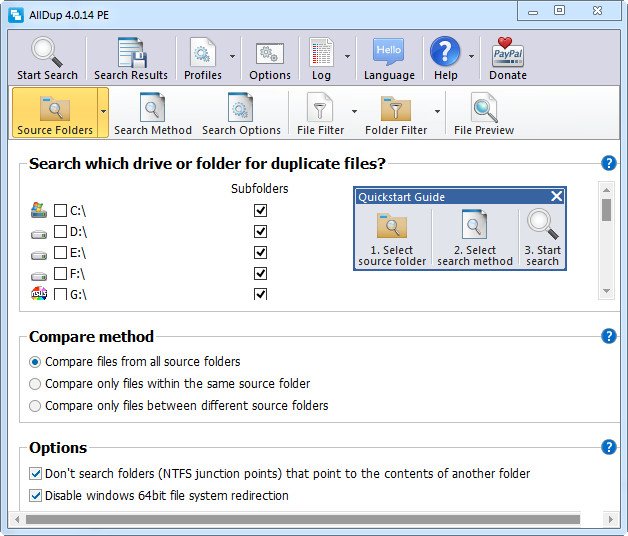Open the Help dropdown arrow

(470, 57)
